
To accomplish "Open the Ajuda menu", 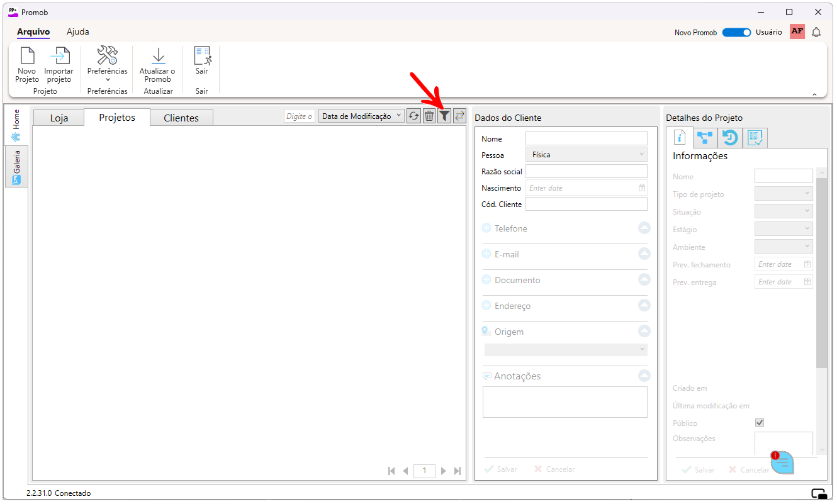I will click(78, 31).
